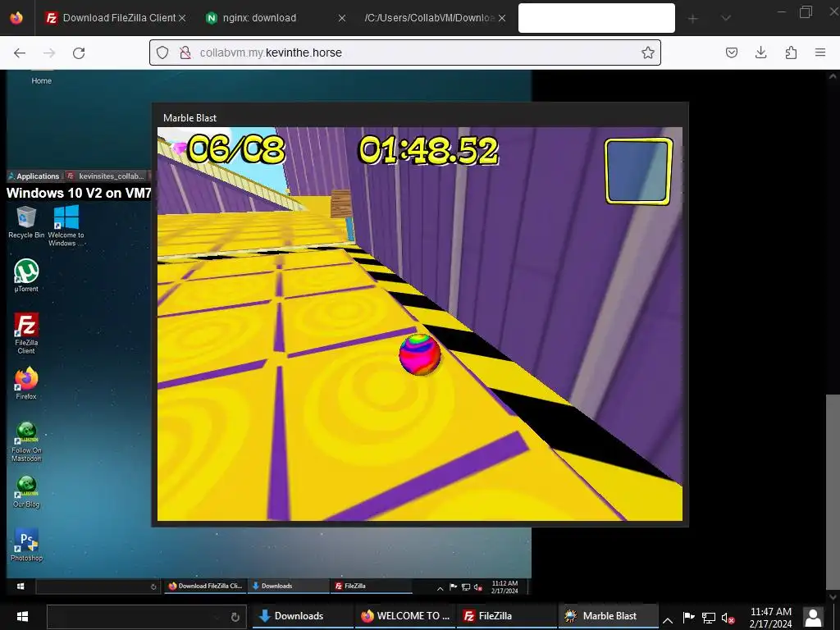This screenshot has width=840, height=630.
Task: Click the Firefox forward arrow
Action: point(49,52)
